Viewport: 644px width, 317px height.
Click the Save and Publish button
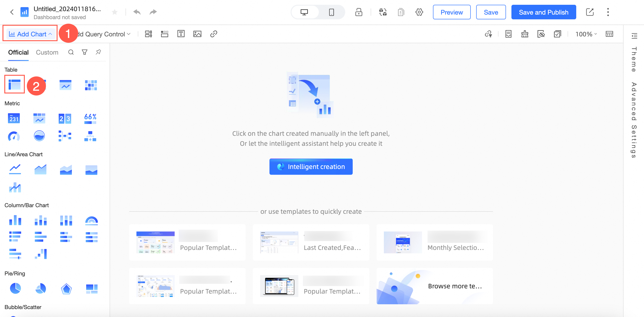[x=543, y=12]
